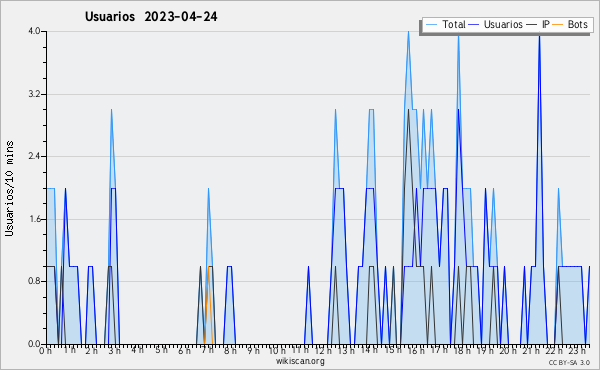This screenshot has width=600, height=370.
Task: Click the '1.6' y-axis value
Action: click(x=34, y=219)
